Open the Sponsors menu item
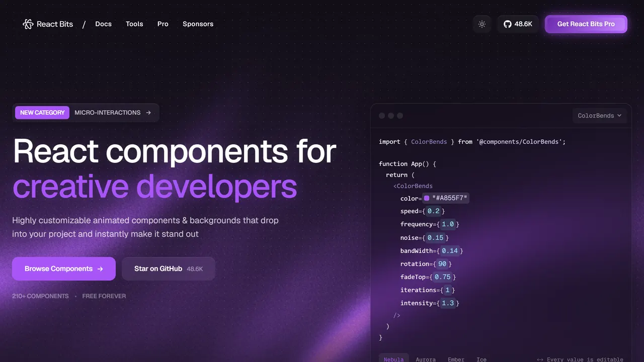This screenshot has height=362, width=644. 198,24
